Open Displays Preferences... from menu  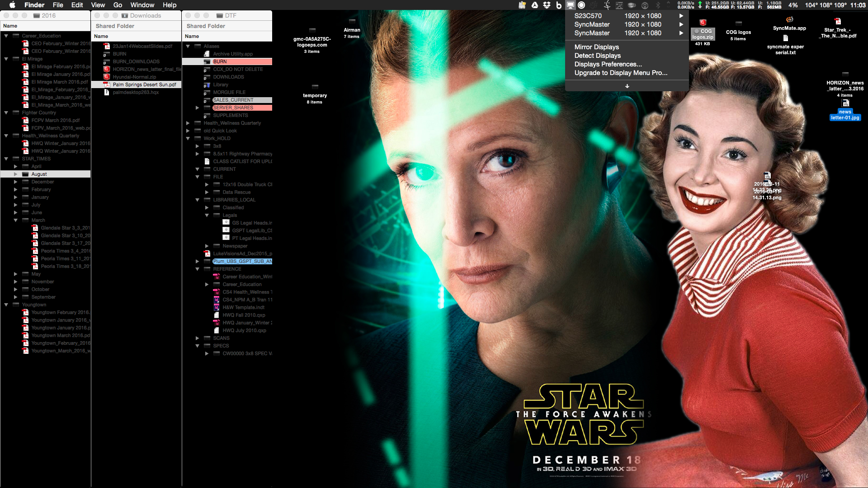[627, 64]
